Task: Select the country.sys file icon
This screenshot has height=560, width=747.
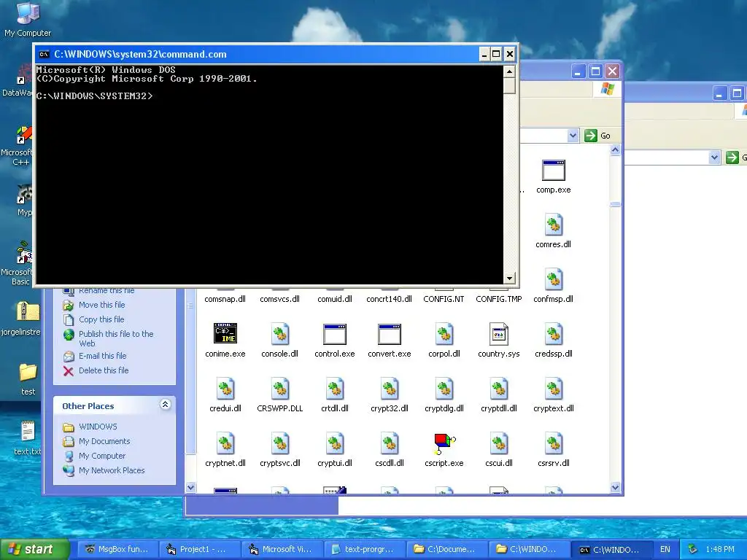Action: click(x=499, y=334)
